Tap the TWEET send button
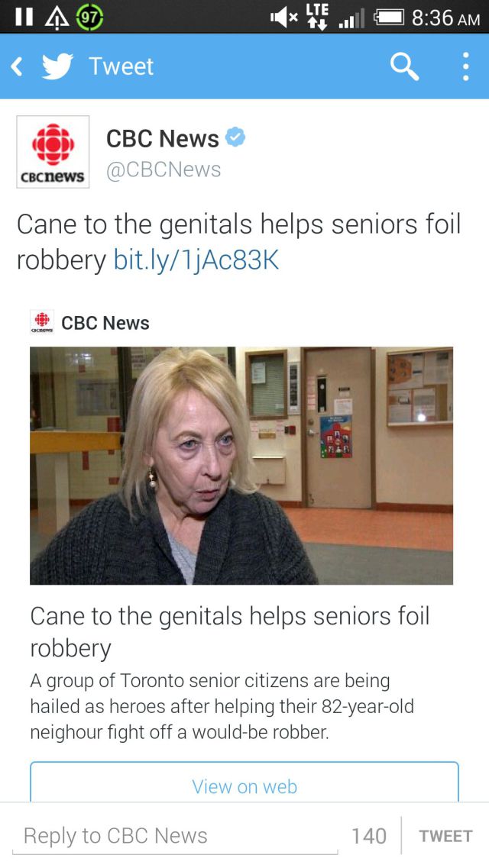The width and height of the screenshot is (489, 868). (x=445, y=836)
